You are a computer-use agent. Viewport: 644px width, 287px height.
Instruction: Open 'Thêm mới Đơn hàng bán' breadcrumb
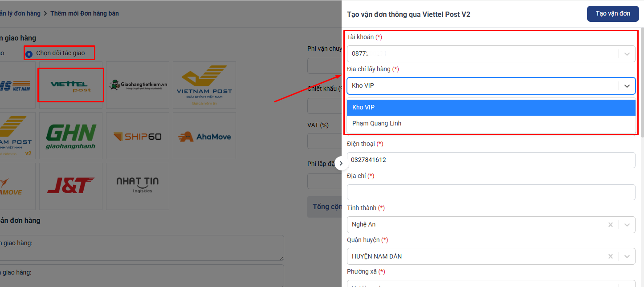tap(85, 13)
